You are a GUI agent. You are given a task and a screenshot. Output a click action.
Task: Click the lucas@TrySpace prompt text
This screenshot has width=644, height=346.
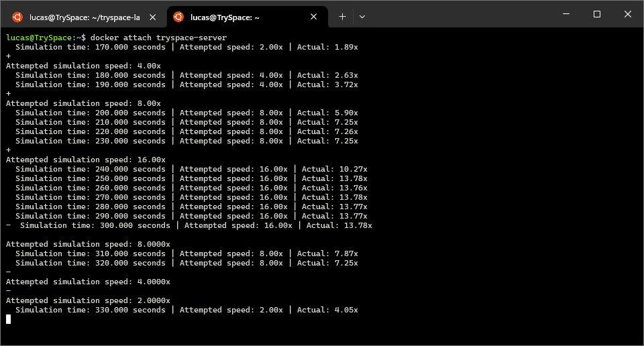[39, 38]
